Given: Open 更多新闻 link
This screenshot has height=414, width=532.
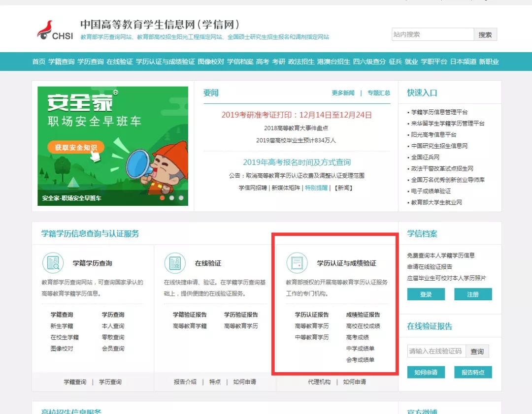Looking at the screenshot, I should (x=343, y=93).
